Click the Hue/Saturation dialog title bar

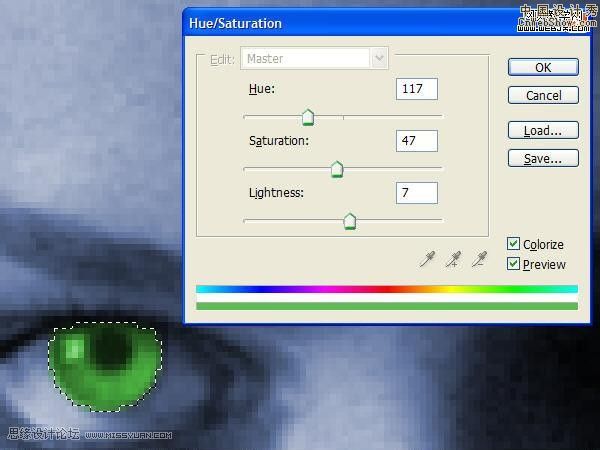[386, 23]
